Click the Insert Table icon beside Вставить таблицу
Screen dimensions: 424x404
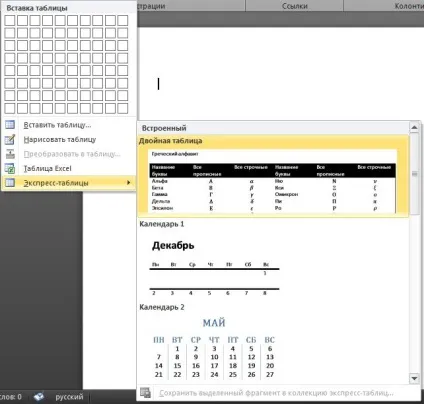pyautogui.click(x=10, y=125)
